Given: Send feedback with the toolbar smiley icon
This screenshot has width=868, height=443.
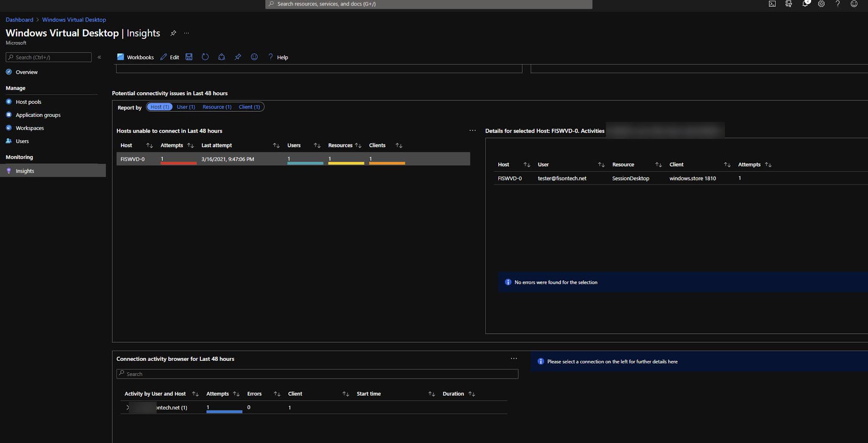Looking at the screenshot, I should tap(254, 57).
